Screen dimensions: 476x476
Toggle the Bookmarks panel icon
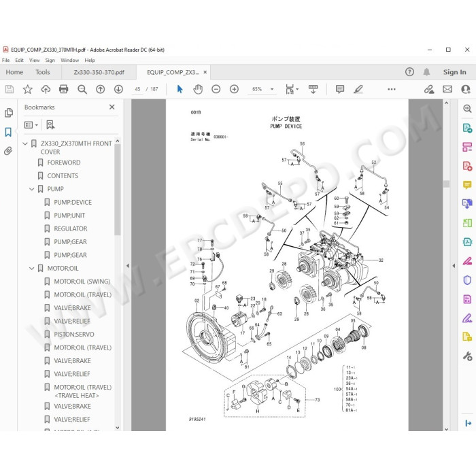(x=8, y=132)
